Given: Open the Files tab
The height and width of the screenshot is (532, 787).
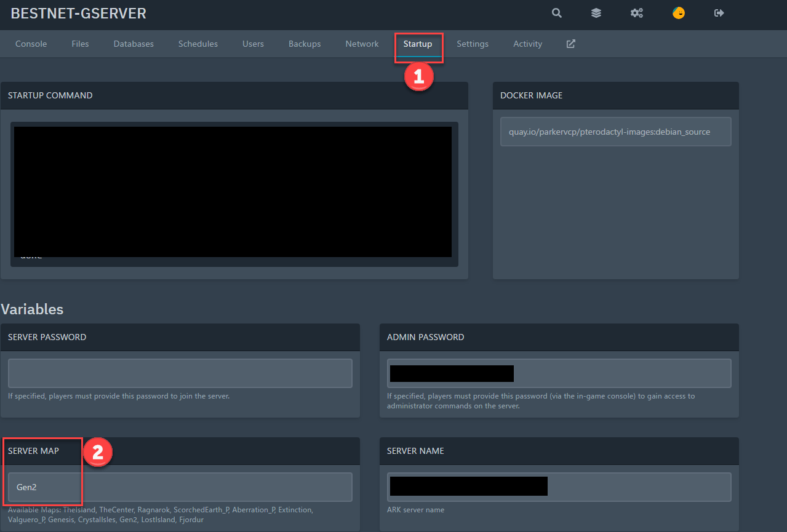Looking at the screenshot, I should (x=80, y=44).
